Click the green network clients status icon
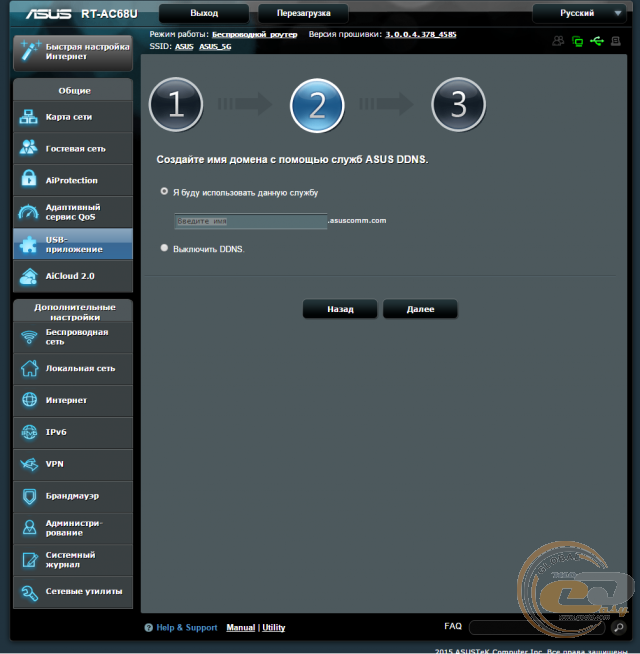The height and width of the screenshot is (654, 640). tap(577, 41)
